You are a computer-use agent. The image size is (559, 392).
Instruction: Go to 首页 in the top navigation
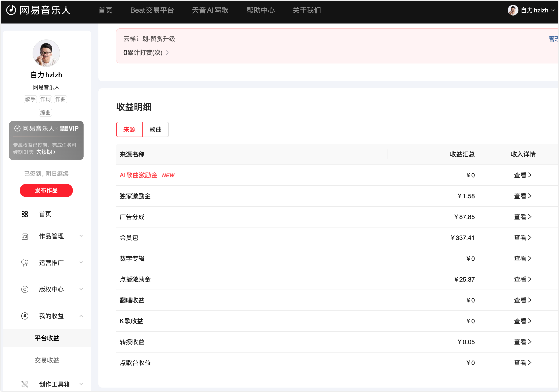[106, 10]
